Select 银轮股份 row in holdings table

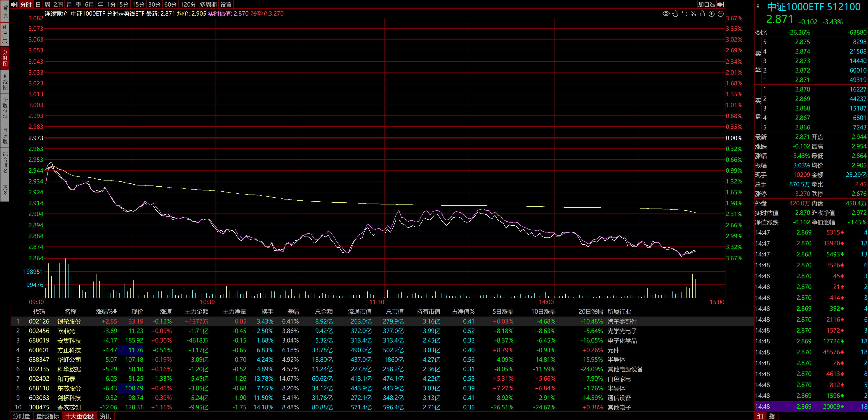[x=69, y=322]
